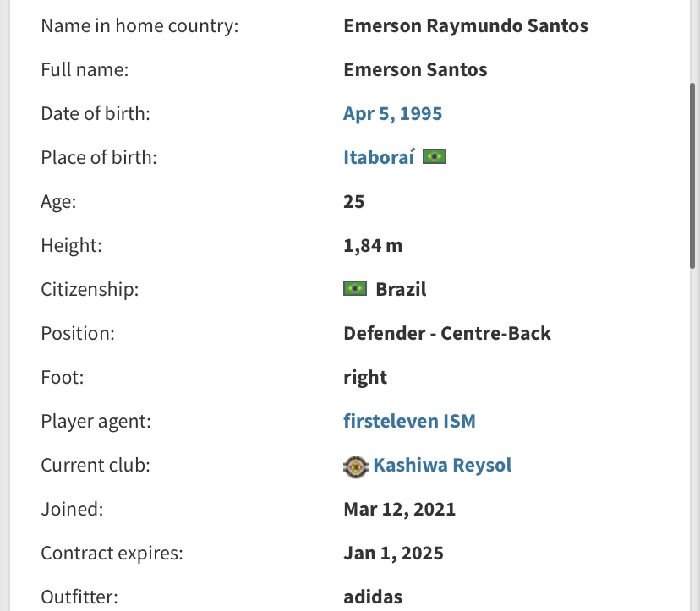Click the Current club label
The width and height of the screenshot is (700, 611).
[96, 465]
